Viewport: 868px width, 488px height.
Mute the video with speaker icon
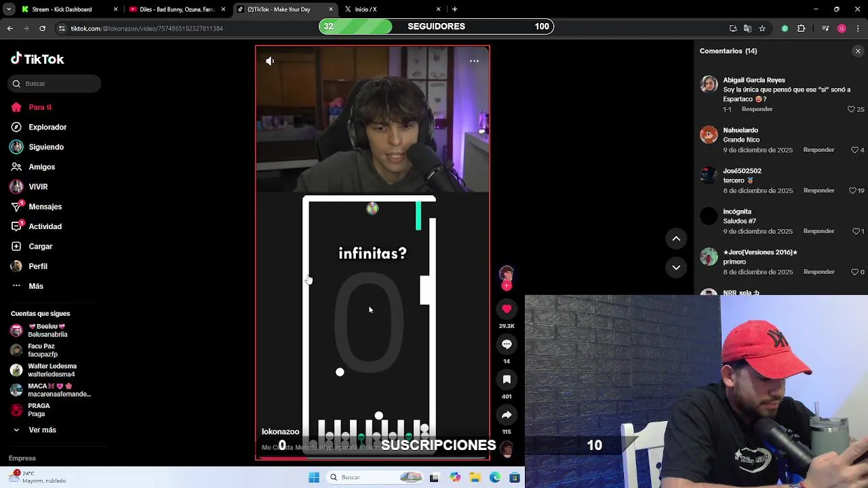pyautogui.click(x=270, y=61)
